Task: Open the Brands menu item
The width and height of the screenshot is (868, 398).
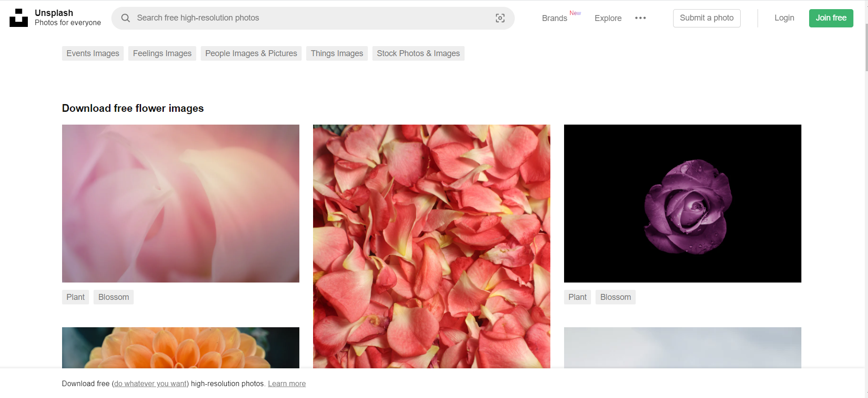Action: click(x=554, y=18)
